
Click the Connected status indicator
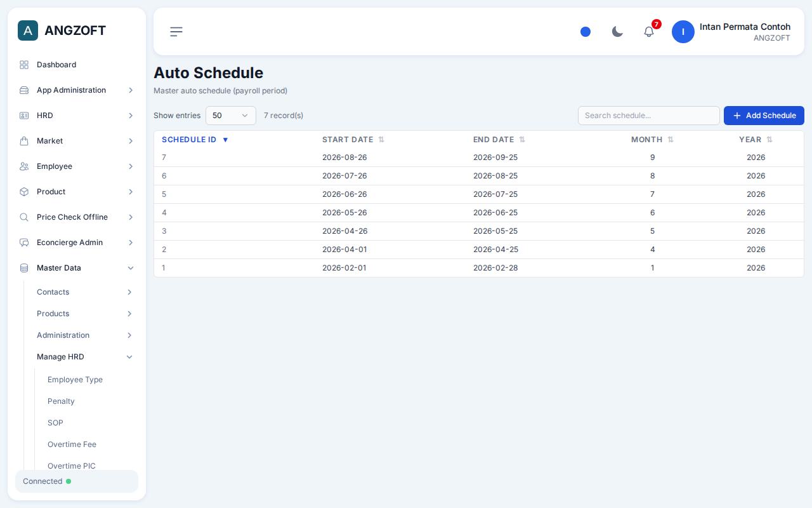(77, 481)
